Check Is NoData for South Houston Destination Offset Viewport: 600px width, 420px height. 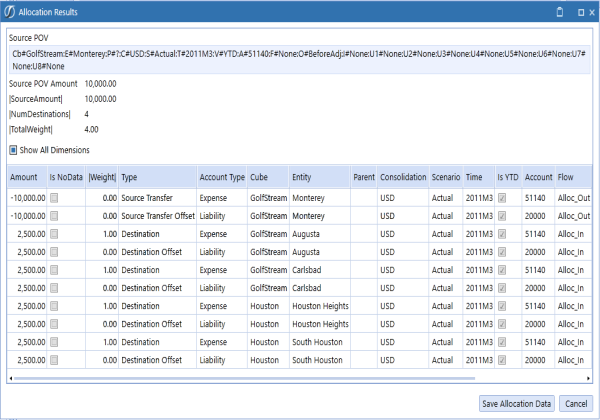[55, 360]
